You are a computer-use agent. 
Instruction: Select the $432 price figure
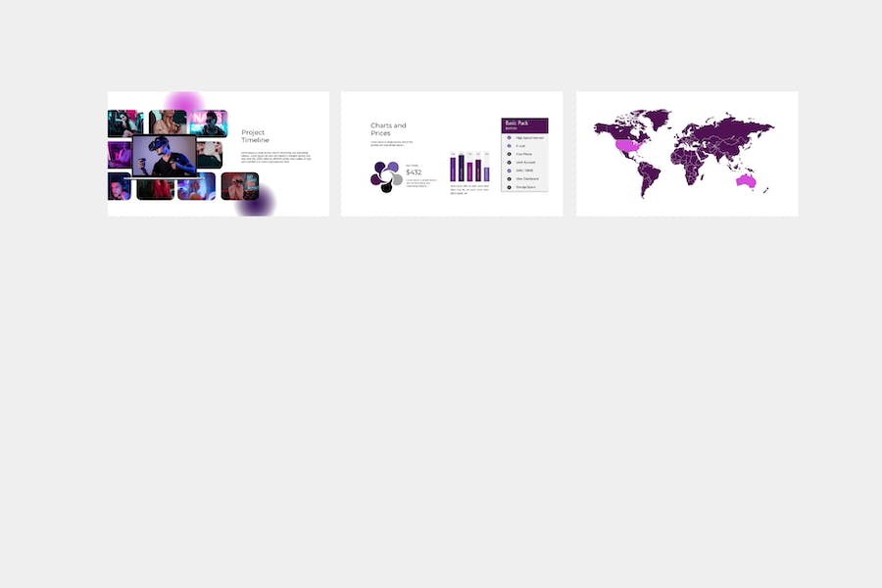(414, 172)
